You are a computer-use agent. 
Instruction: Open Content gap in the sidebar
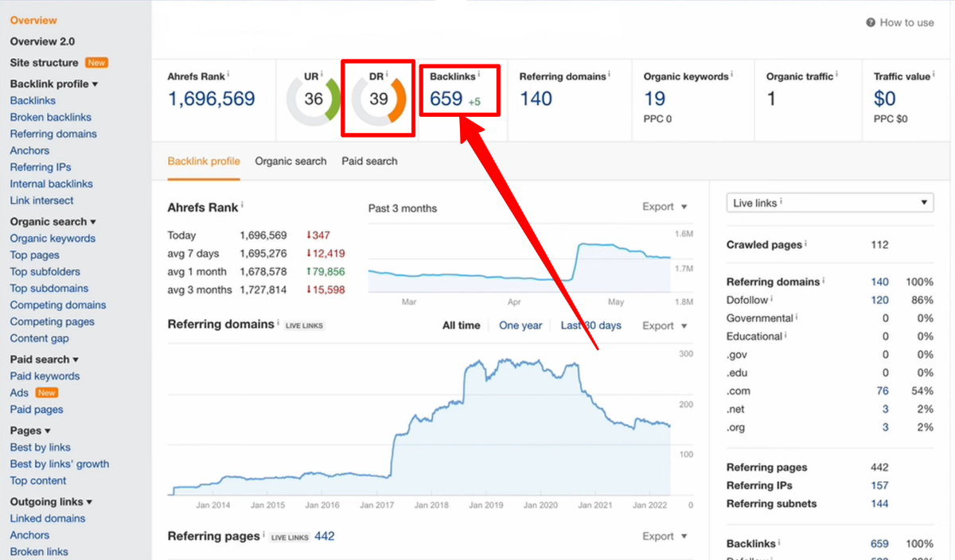click(x=40, y=339)
